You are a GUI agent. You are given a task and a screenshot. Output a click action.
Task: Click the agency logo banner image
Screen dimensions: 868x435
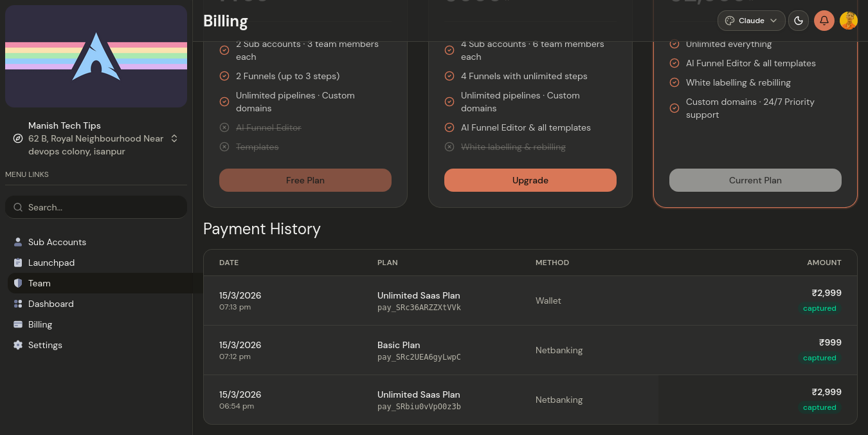[x=96, y=56]
